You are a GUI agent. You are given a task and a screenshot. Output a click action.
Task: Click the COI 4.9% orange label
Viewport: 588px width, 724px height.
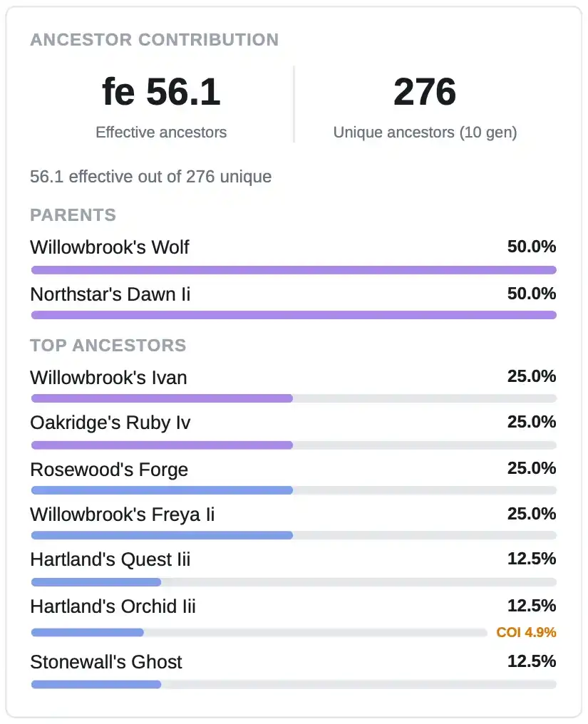pos(526,632)
